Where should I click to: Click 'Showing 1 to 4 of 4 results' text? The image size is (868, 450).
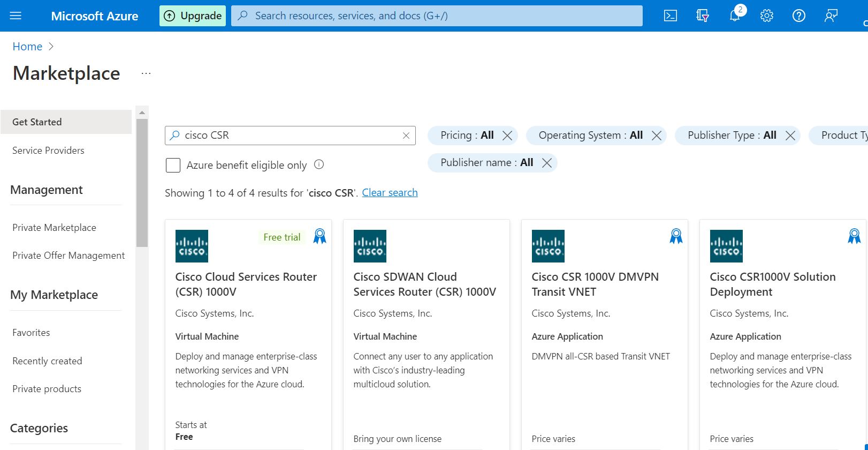point(261,193)
